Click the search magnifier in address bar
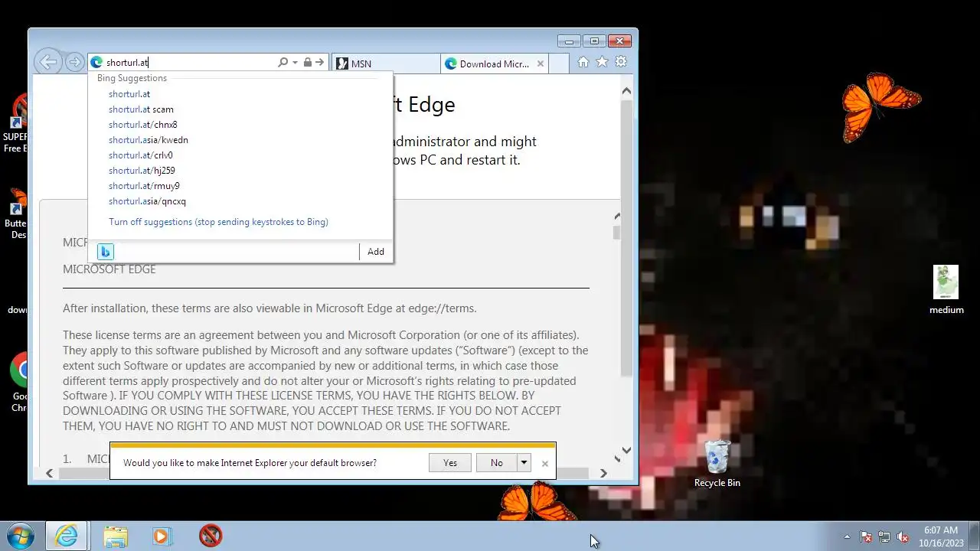The height and width of the screenshot is (551, 980). (283, 63)
